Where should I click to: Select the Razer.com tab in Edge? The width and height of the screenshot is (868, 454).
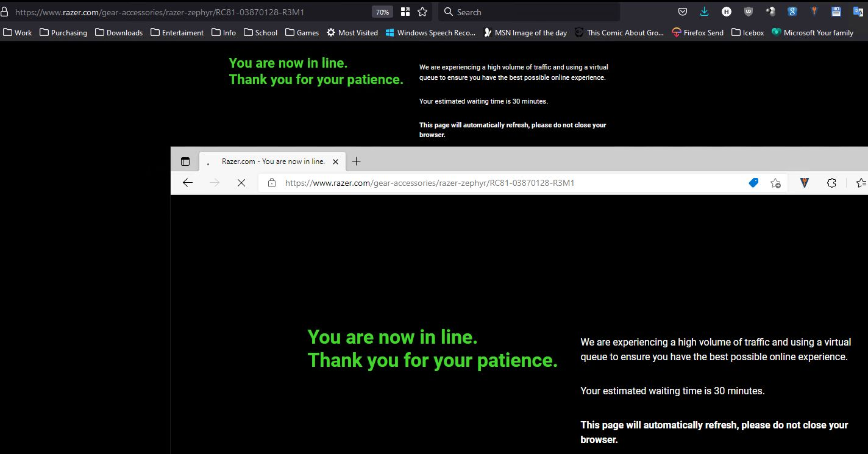[x=272, y=161]
